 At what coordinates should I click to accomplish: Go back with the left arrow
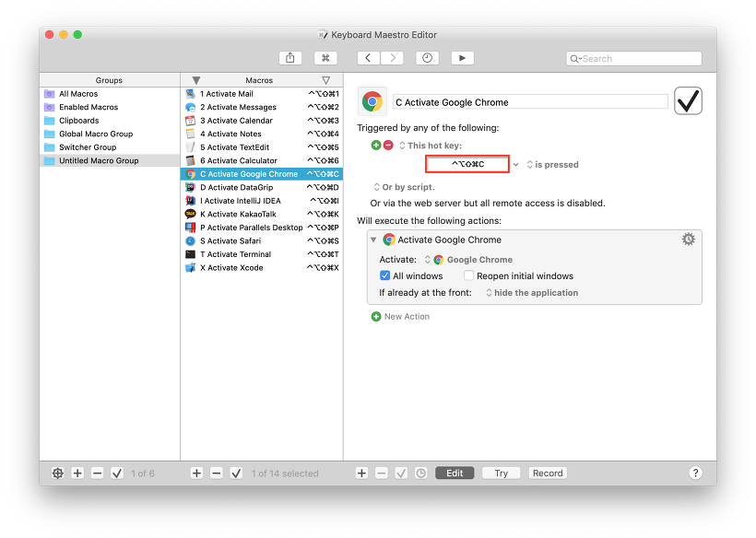coord(369,58)
